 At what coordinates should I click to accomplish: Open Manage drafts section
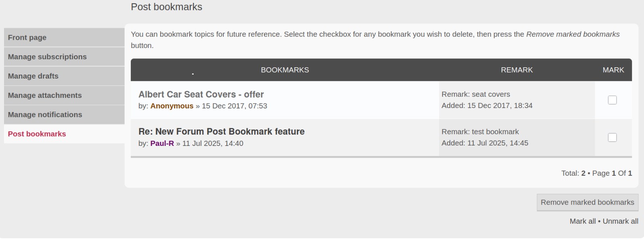tap(64, 76)
